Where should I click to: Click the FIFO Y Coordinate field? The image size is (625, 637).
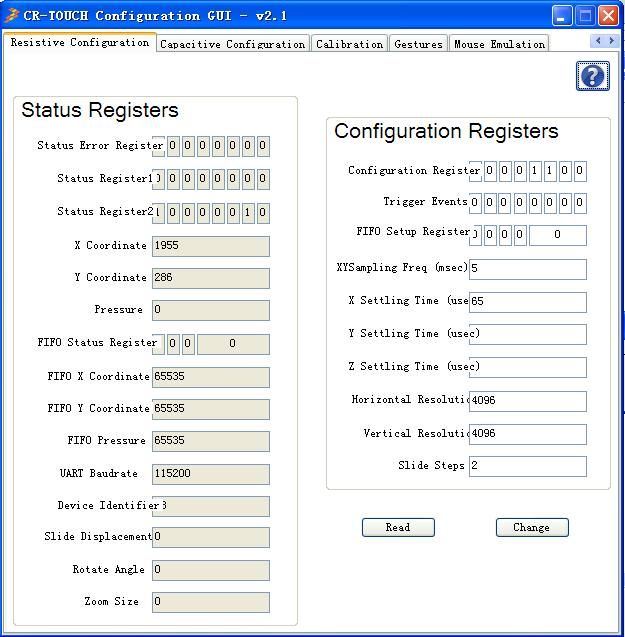(x=211, y=409)
